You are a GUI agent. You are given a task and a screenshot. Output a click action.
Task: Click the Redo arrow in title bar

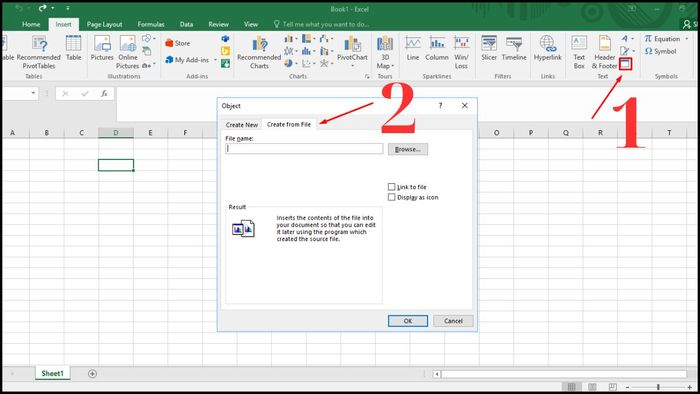(42, 8)
